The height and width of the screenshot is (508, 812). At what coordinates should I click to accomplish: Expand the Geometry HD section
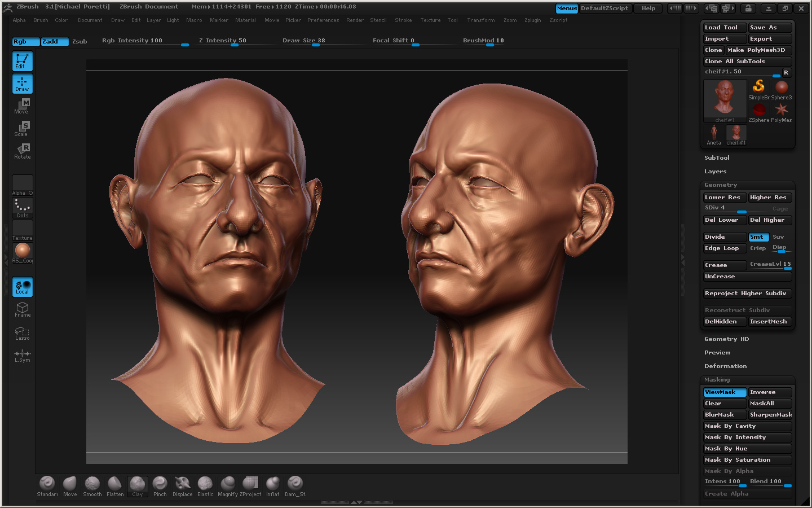(726, 339)
